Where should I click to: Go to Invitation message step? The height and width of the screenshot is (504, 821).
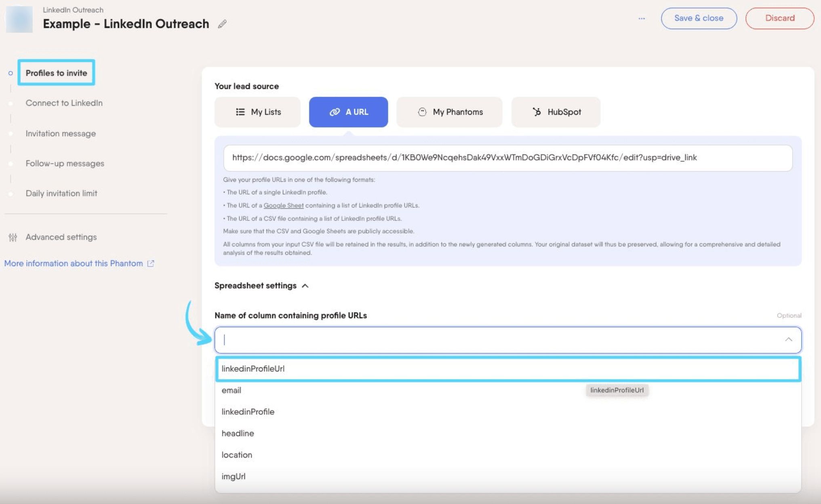61,134
